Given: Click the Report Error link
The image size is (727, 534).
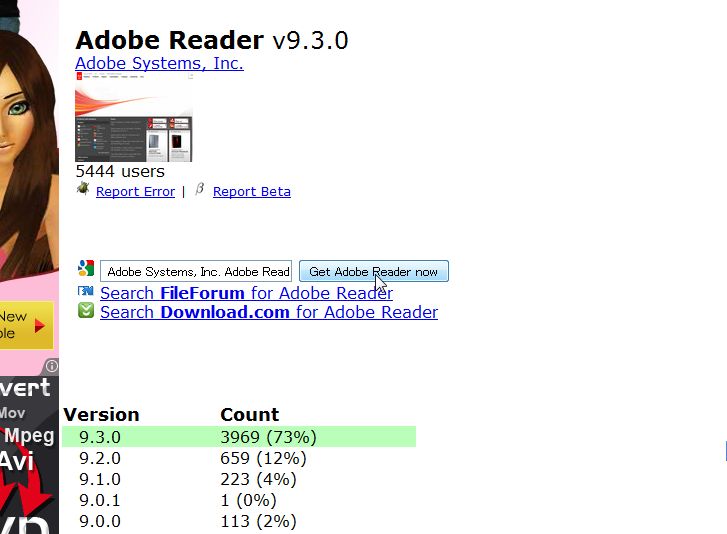Looking at the screenshot, I should [x=135, y=191].
